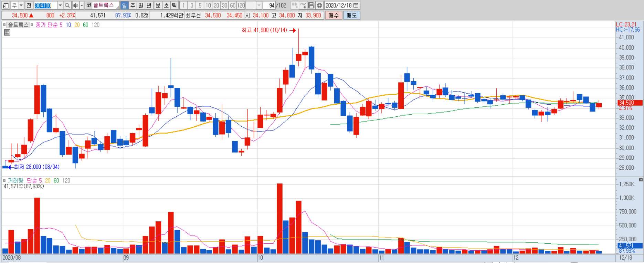This screenshot has height=263, width=644.
Task: Expand the speaker options dropdown arrow
Action: (82, 6)
